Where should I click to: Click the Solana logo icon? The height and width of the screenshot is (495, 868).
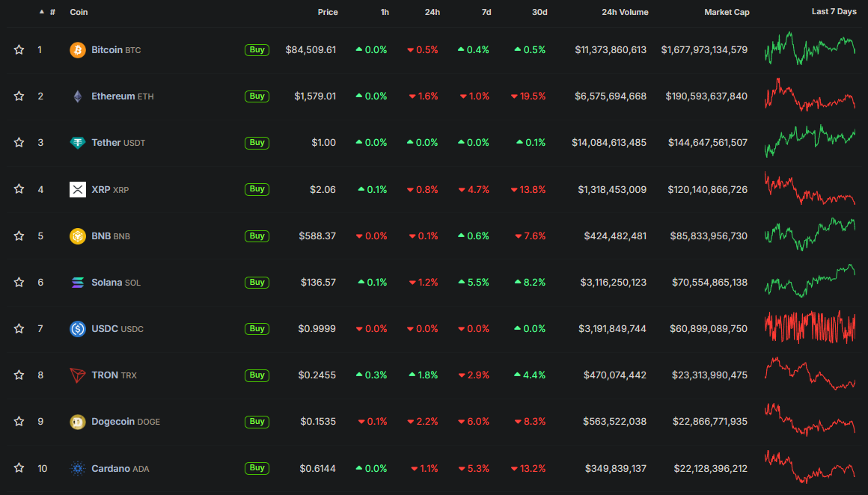pyautogui.click(x=78, y=283)
